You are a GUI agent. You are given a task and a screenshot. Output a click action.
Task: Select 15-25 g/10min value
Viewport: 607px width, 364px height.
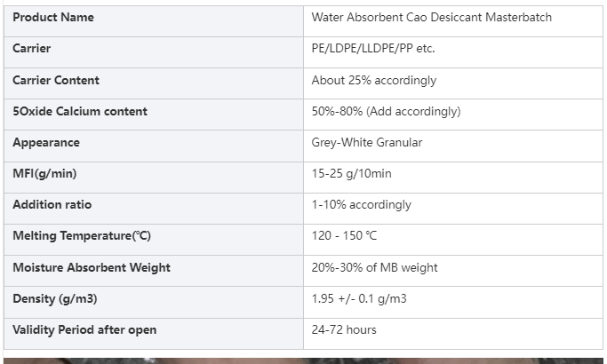[x=352, y=174]
